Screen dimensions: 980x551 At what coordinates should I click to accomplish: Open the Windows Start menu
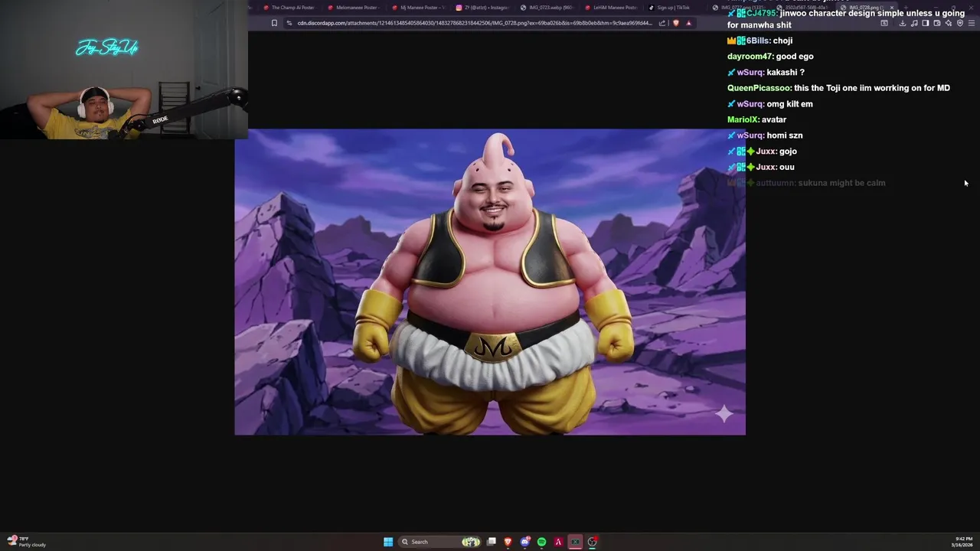[388, 542]
